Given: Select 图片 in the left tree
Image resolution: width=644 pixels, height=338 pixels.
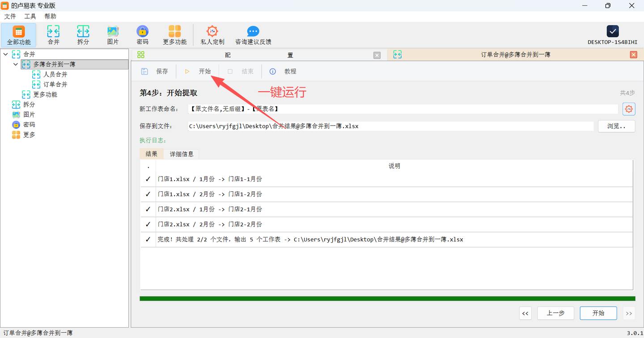Looking at the screenshot, I should (29, 114).
